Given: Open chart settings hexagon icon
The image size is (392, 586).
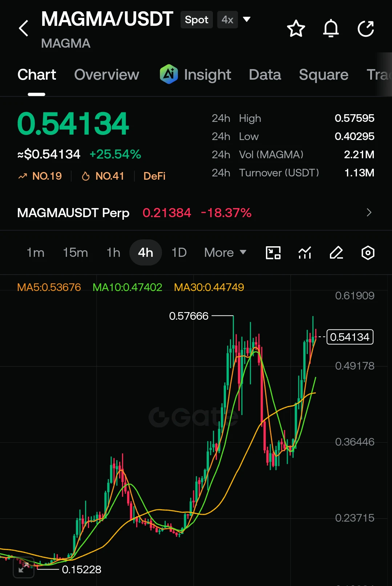Looking at the screenshot, I should 368,252.
